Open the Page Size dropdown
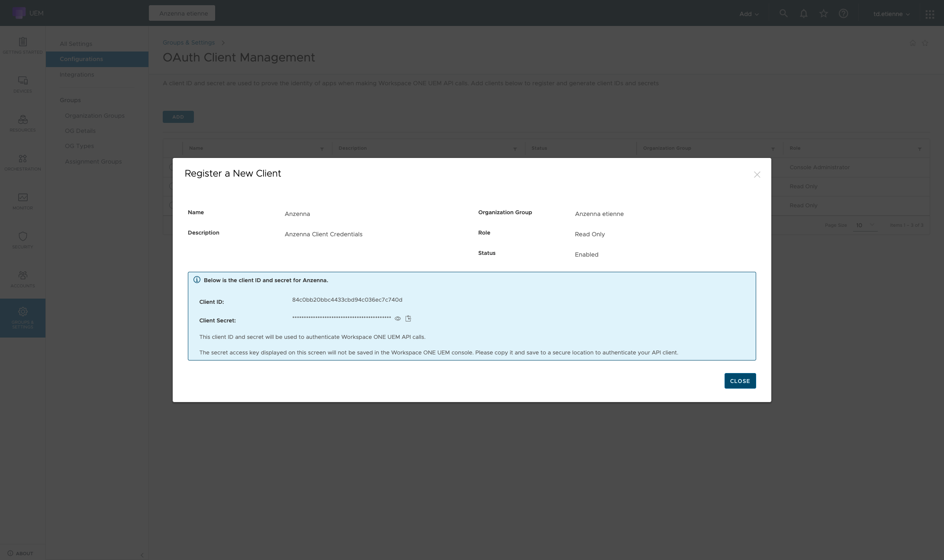The height and width of the screenshot is (560, 944). tap(865, 225)
